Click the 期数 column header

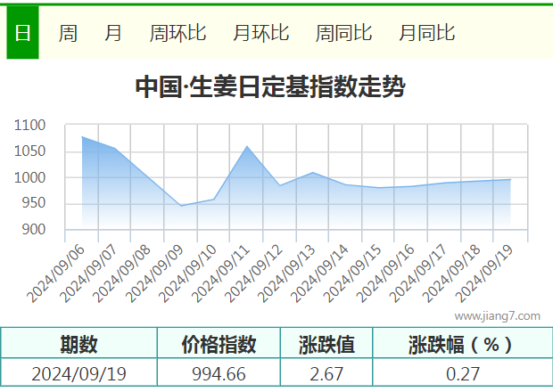point(79,344)
